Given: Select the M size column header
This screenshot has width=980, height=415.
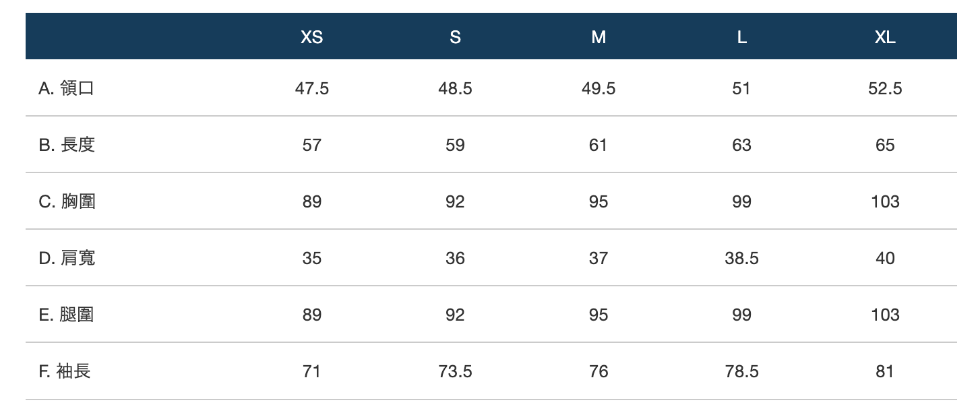Looking at the screenshot, I should (x=599, y=38).
